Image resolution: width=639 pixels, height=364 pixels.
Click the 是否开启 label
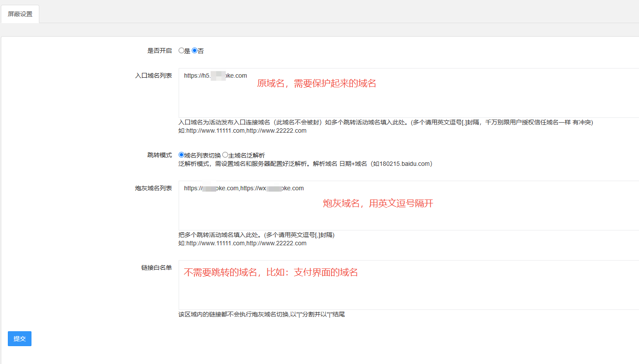159,51
